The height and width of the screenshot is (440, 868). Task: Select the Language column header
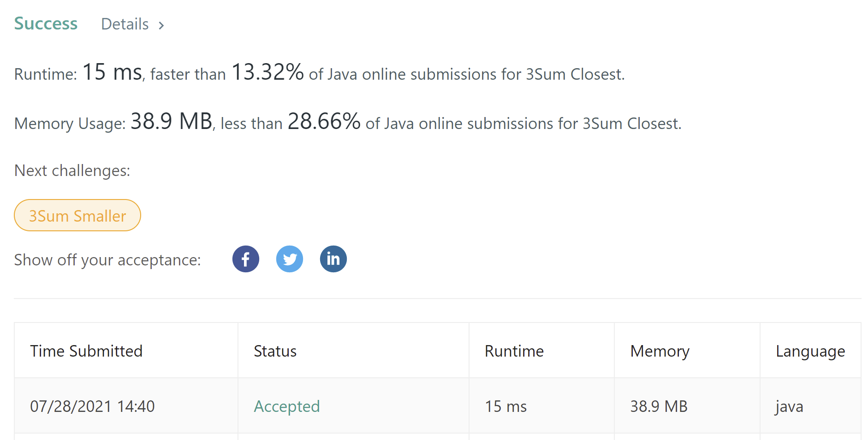tap(810, 352)
